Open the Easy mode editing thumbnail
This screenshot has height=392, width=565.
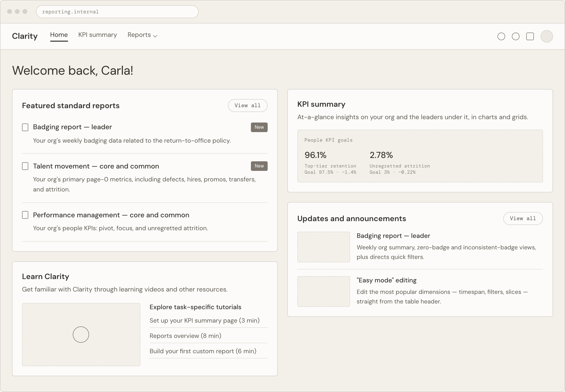[323, 291]
